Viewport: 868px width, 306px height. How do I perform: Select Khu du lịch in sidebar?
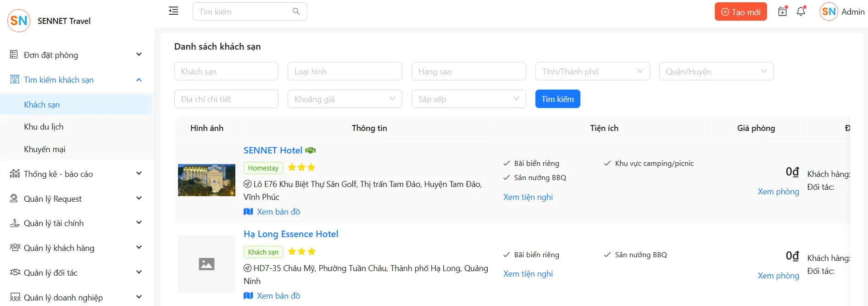[44, 127]
